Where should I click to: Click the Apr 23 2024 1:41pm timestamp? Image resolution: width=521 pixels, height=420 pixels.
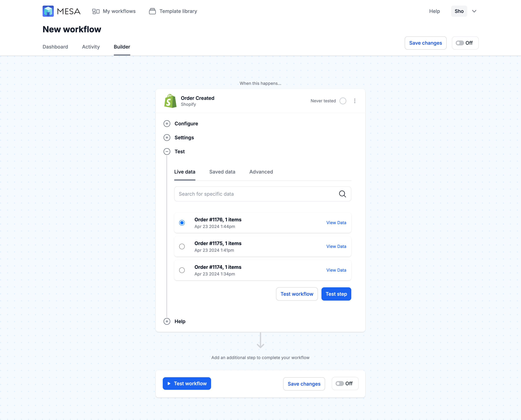[214, 250]
